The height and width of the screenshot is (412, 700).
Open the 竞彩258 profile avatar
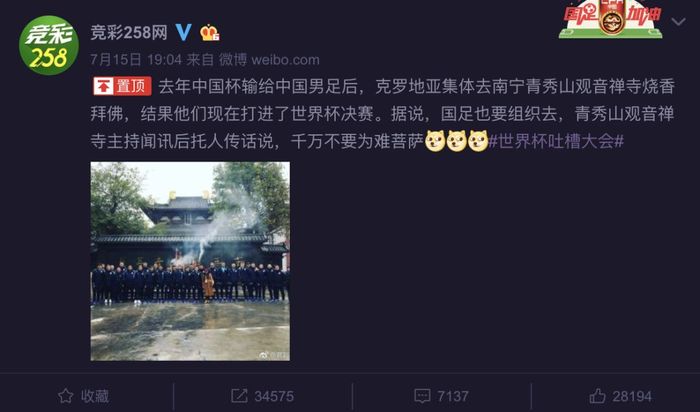pyautogui.click(x=49, y=46)
